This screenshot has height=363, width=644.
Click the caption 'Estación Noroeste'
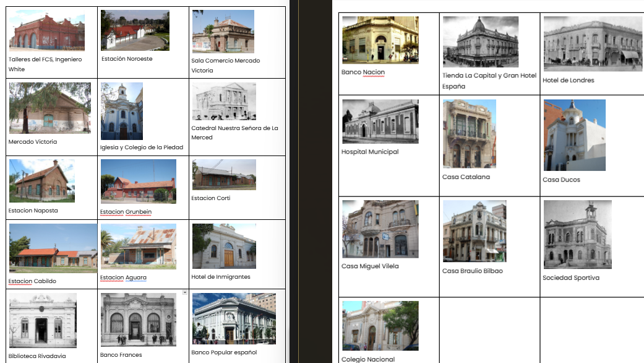point(127,59)
